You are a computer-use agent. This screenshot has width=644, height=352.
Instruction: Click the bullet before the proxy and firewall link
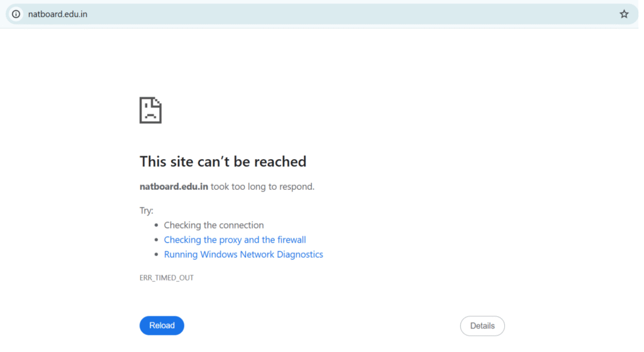(156, 239)
